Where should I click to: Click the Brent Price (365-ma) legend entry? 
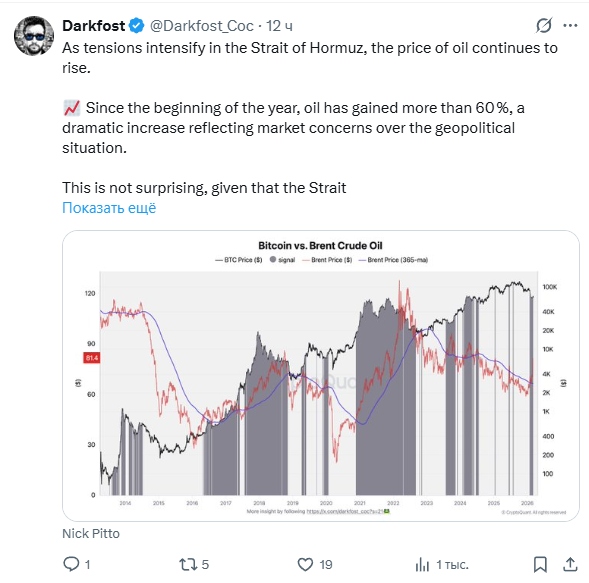394,260
